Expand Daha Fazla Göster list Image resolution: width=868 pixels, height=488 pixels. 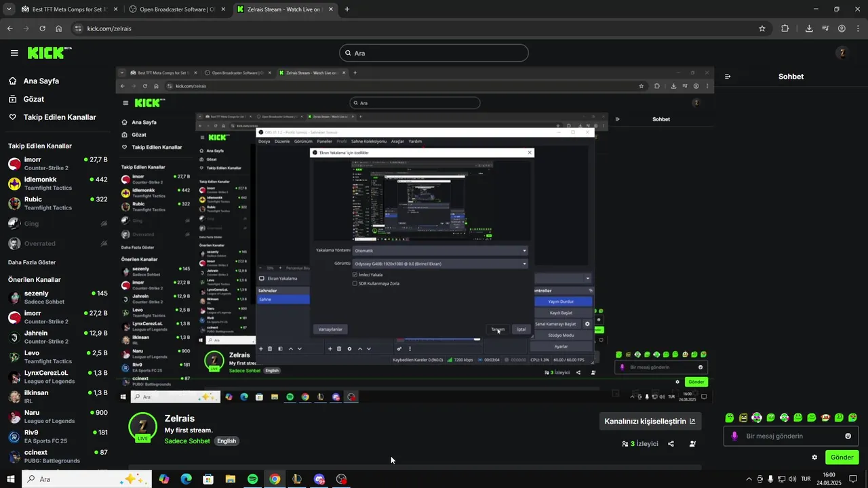pos(32,262)
